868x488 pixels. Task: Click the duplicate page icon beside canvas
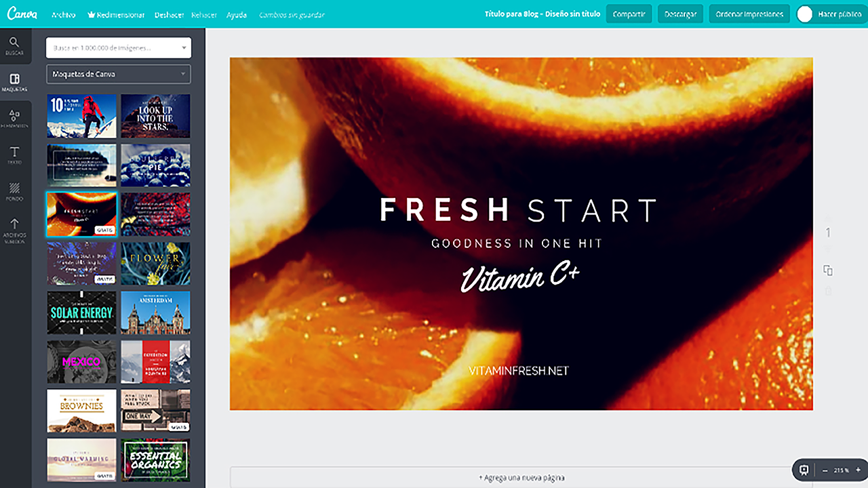(x=828, y=270)
